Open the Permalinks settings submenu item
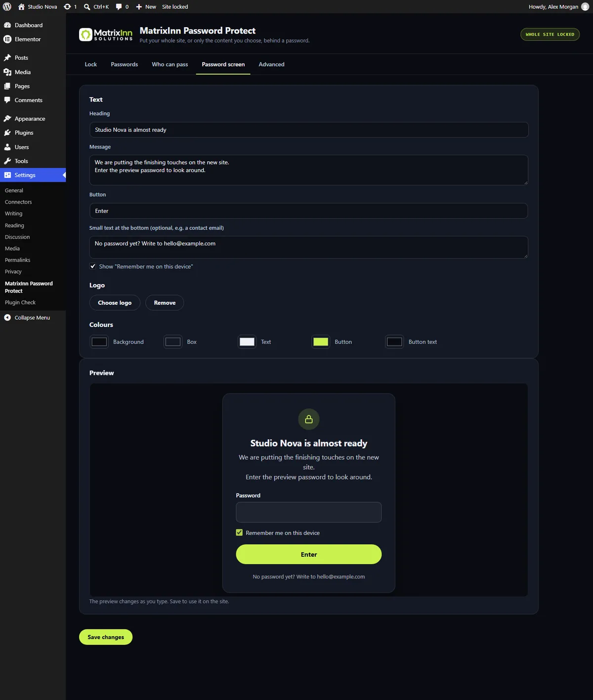Viewport: 593px width, 700px height. click(17, 260)
